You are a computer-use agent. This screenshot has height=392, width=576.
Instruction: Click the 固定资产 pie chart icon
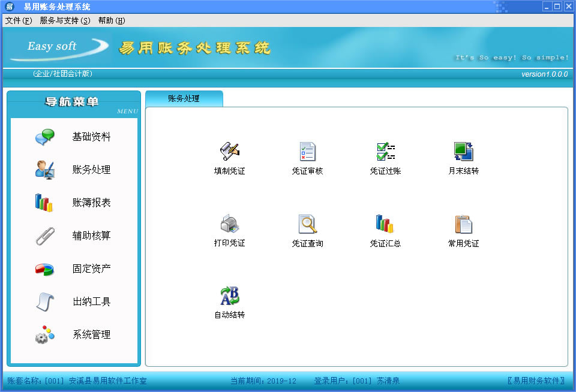coord(45,269)
